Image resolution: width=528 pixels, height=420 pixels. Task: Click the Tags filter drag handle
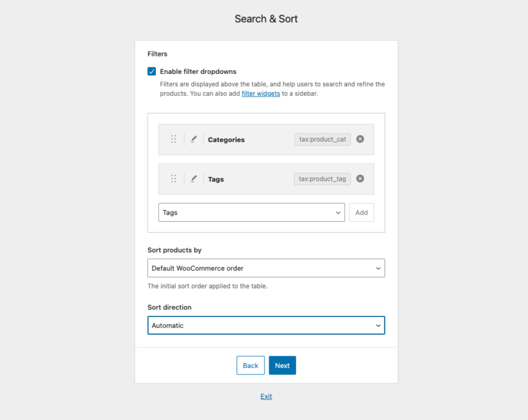[x=173, y=179]
